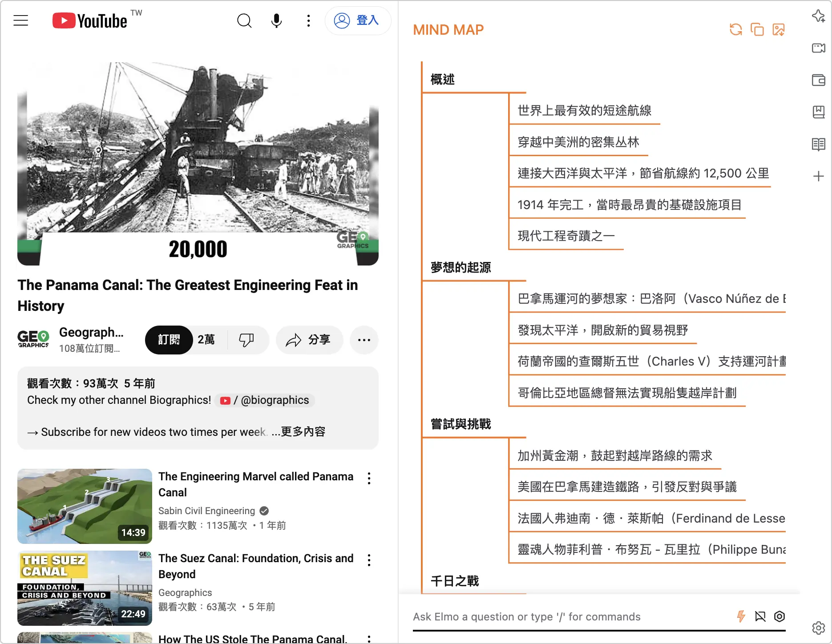This screenshot has width=832, height=644.
Task: Click the Ask Elmo question field
Action: click(x=572, y=617)
